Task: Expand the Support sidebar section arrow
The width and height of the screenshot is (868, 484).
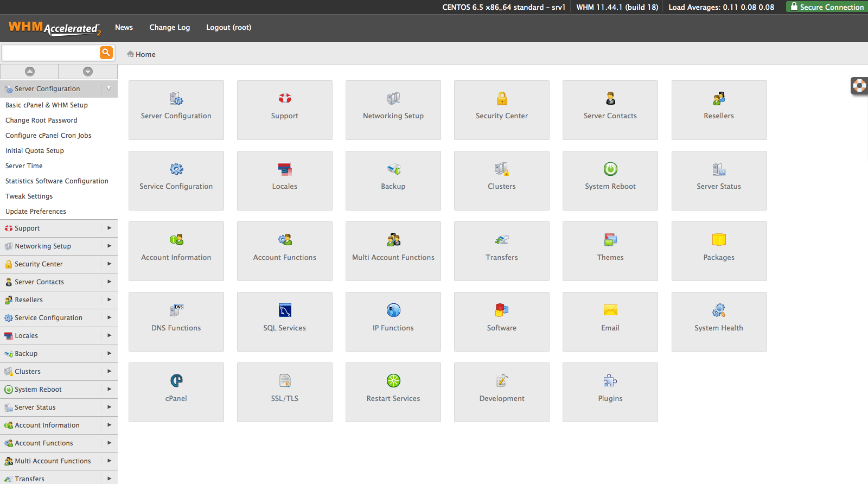Action: pyautogui.click(x=109, y=228)
